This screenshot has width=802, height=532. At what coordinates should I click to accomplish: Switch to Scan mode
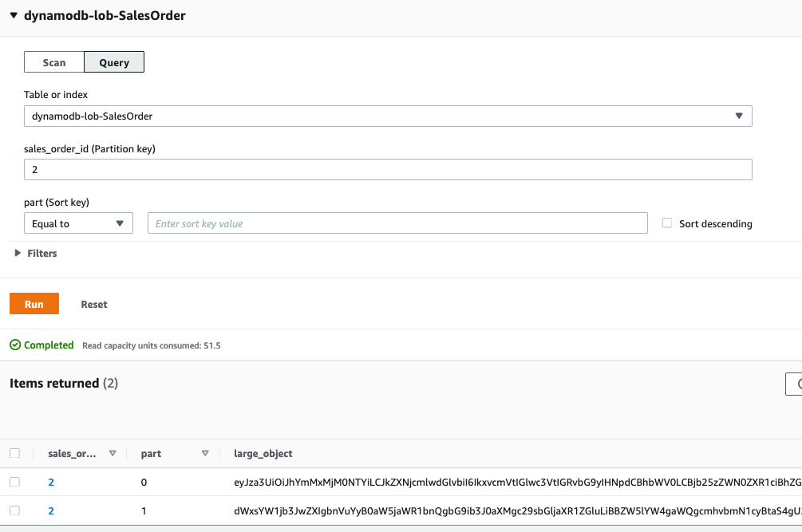(54, 62)
